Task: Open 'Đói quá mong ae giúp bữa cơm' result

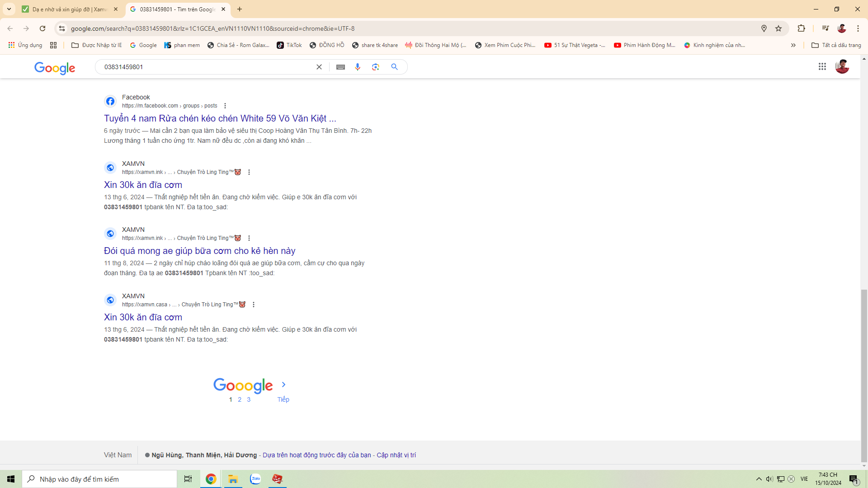Action: pos(199,251)
